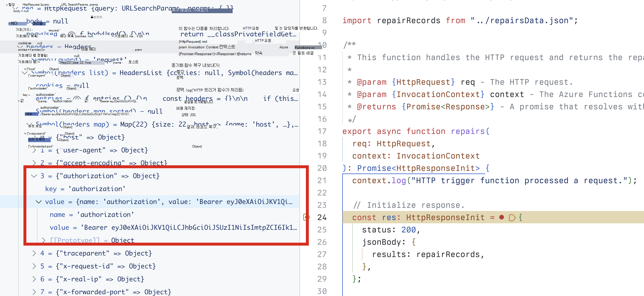The image size is (644, 296).
Task: Click the '200' status value on line 25
Action: pos(408,230)
